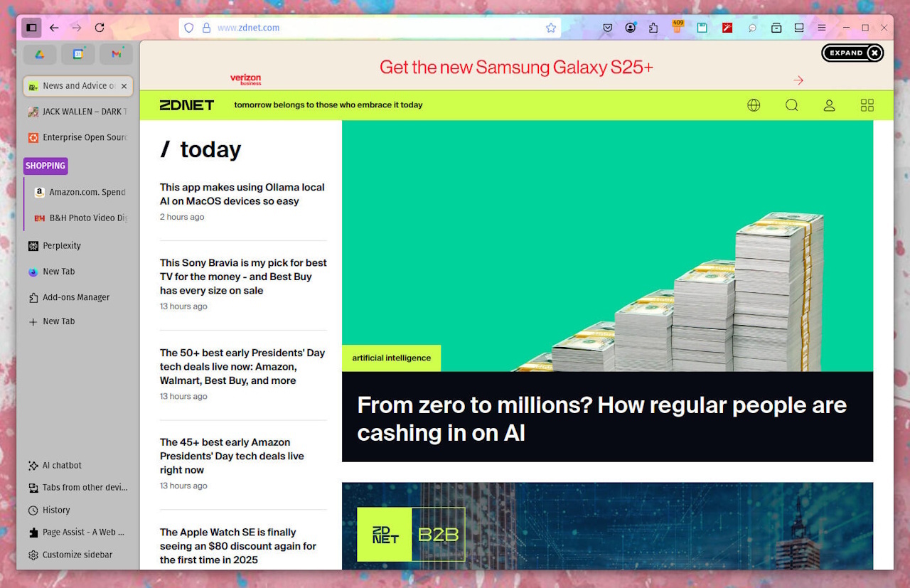This screenshot has height=588, width=910.
Task: Read the Ollama local AI on MacOS article
Action: (242, 194)
